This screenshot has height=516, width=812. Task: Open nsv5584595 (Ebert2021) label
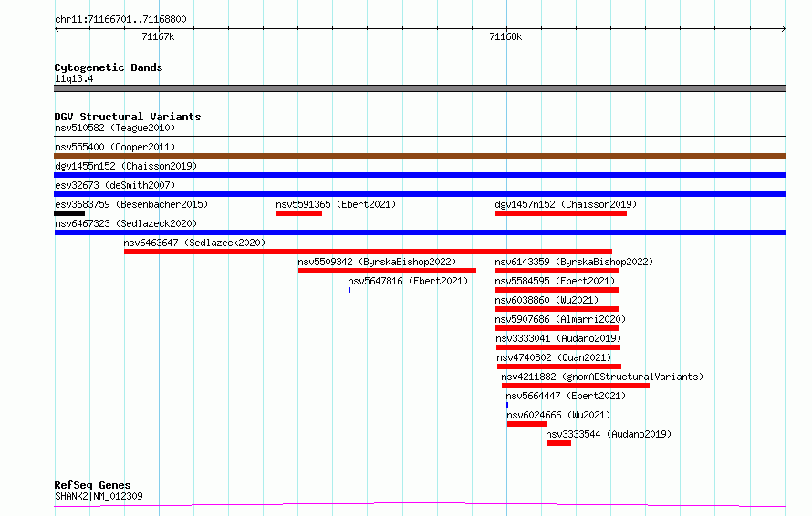point(555,281)
